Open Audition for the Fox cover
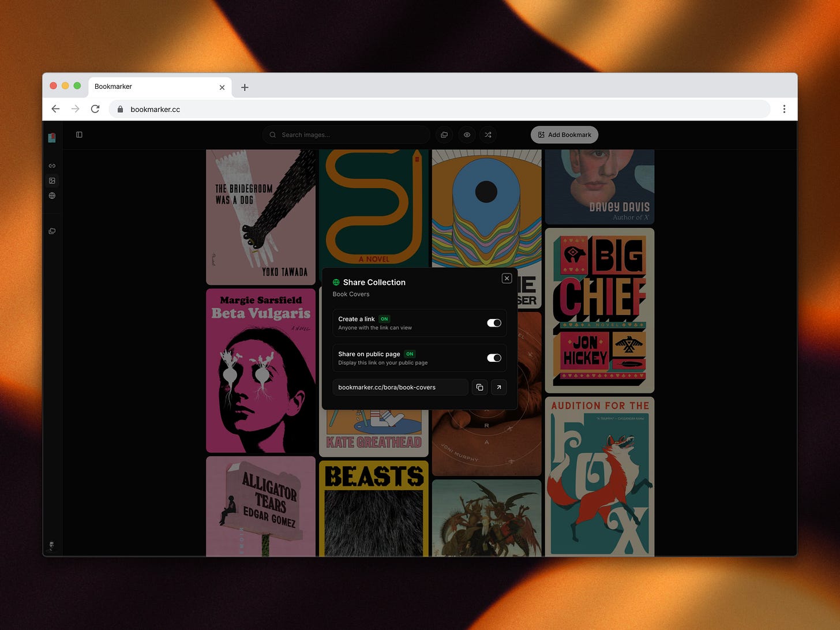 599,477
